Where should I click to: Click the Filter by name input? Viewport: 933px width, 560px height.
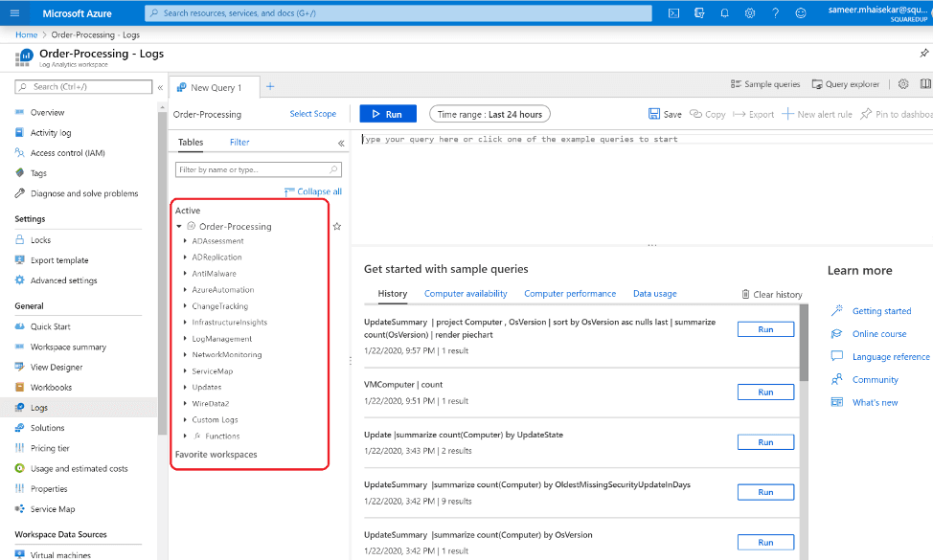(253, 169)
